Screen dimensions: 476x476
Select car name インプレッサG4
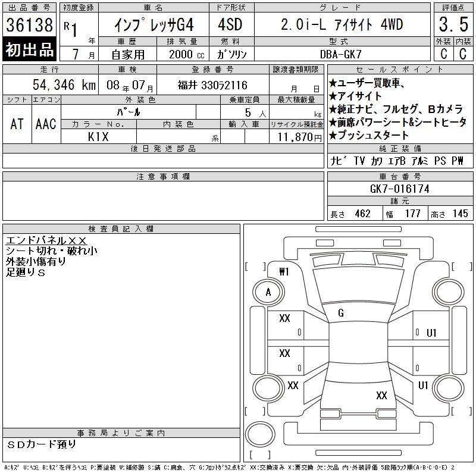[x=154, y=24]
